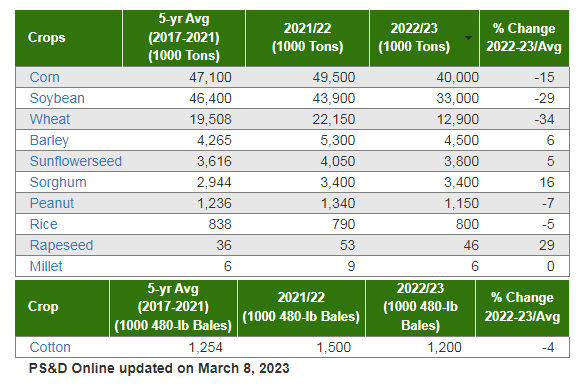
Task: Sort by 5-yr Avg (1000 Tons) header
Action: click(184, 38)
